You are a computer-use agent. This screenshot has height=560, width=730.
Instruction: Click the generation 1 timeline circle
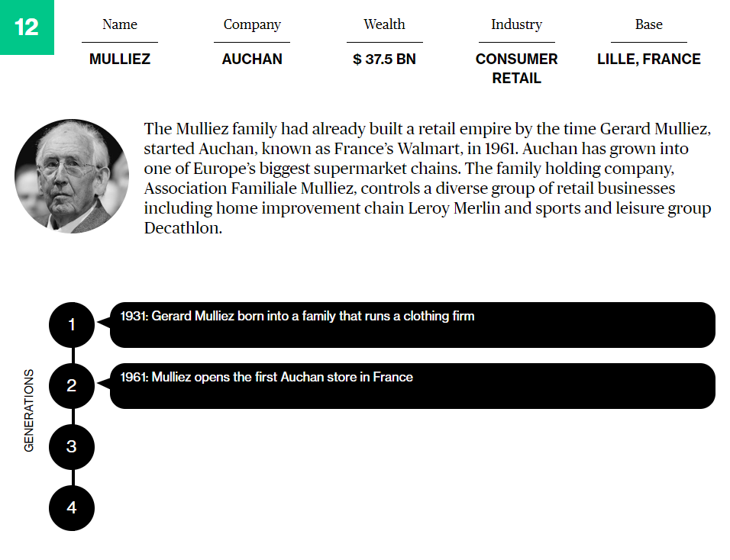click(72, 325)
